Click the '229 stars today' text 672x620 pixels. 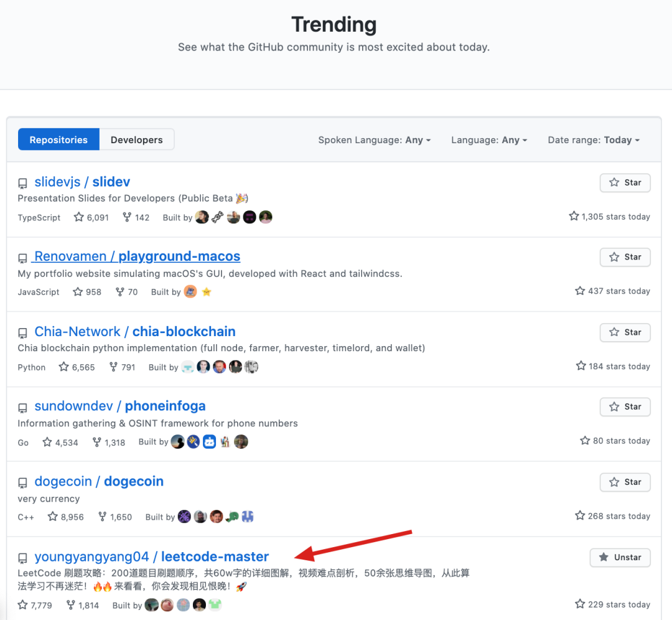coord(619,604)
